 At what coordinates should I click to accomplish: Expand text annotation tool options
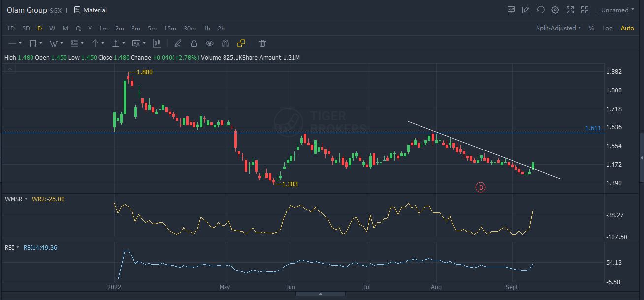click(144, 43)
